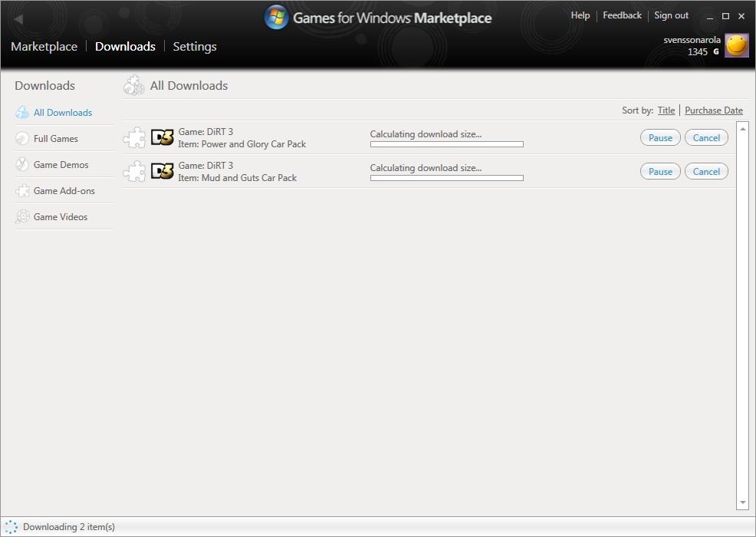Open the Settings tab
Viewport: 756px width, 537px height.
click(x=195, y=46)
